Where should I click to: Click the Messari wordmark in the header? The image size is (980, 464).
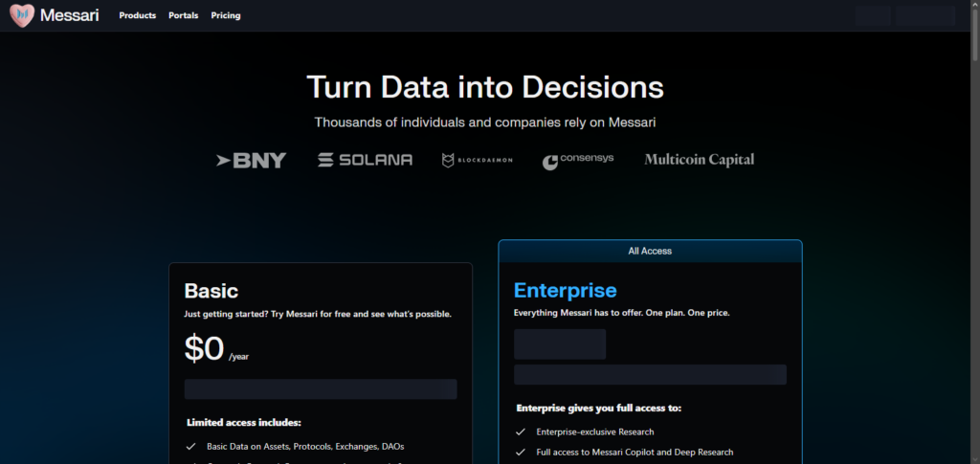point(69,15)
